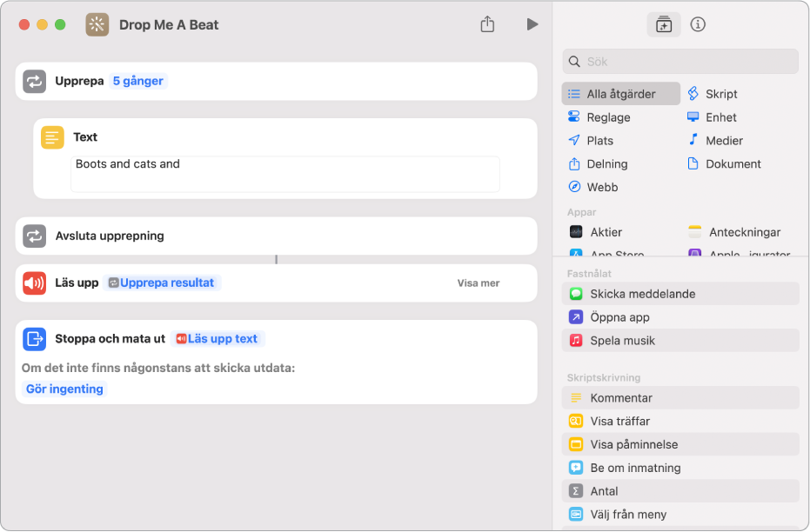Select the Skript category
The height and width of the screenshot is (532, 810).
(x=712, y=94)
